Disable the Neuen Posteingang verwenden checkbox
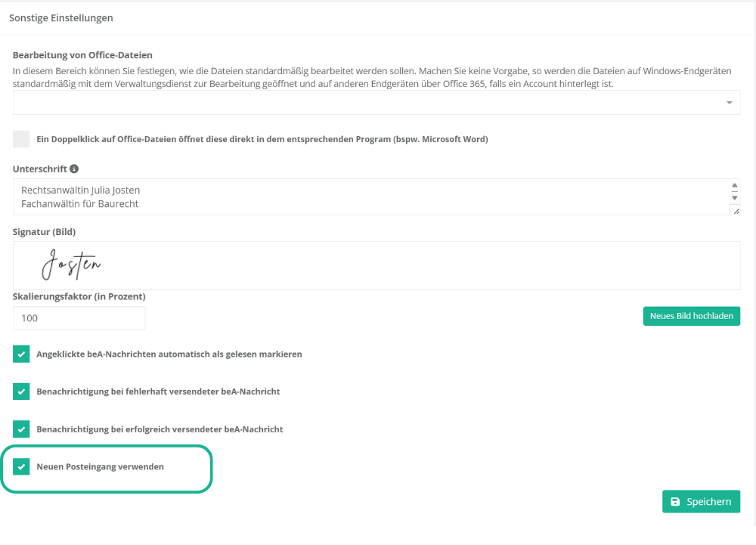The image size is (756, 545). (21, 466)
